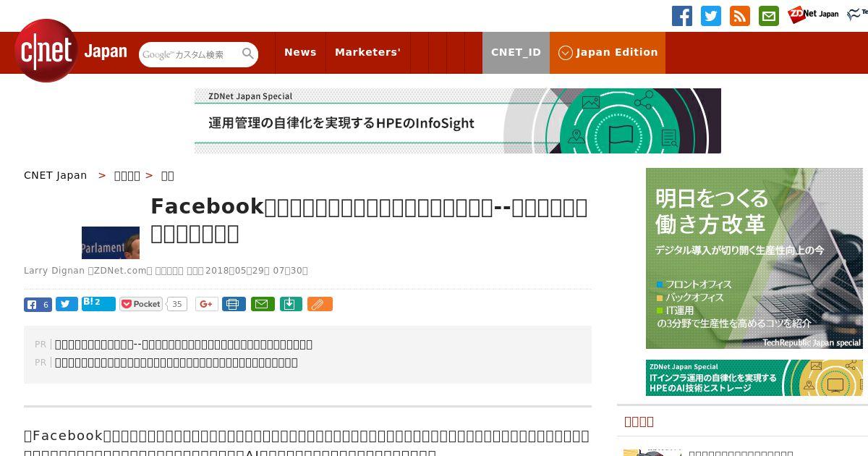
Task: Tweet this article via the share row
Action: [x=67, y=305]
